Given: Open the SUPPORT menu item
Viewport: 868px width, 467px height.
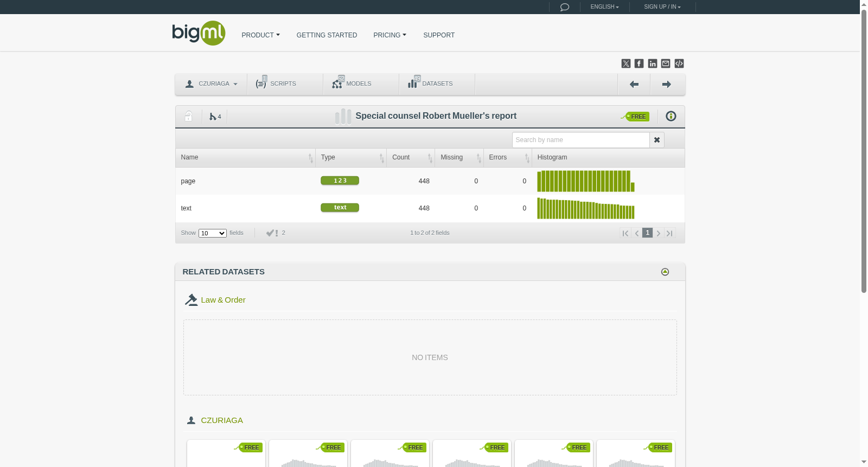Looking at the screenshot, I should [439, 35].
